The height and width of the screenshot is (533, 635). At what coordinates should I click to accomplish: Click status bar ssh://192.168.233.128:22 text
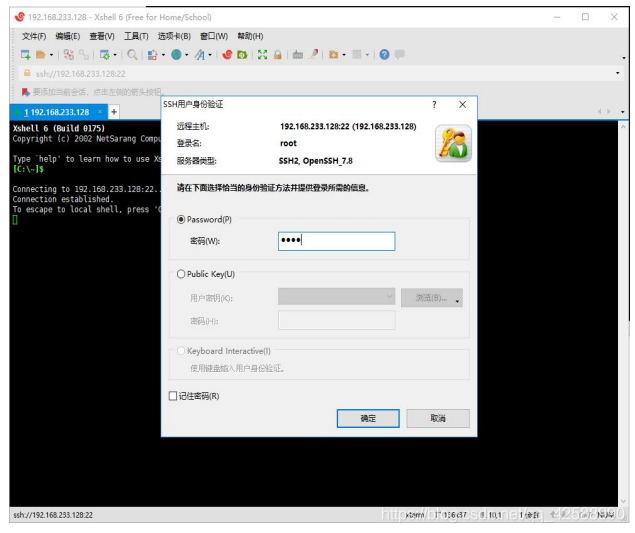coord(53,515)
